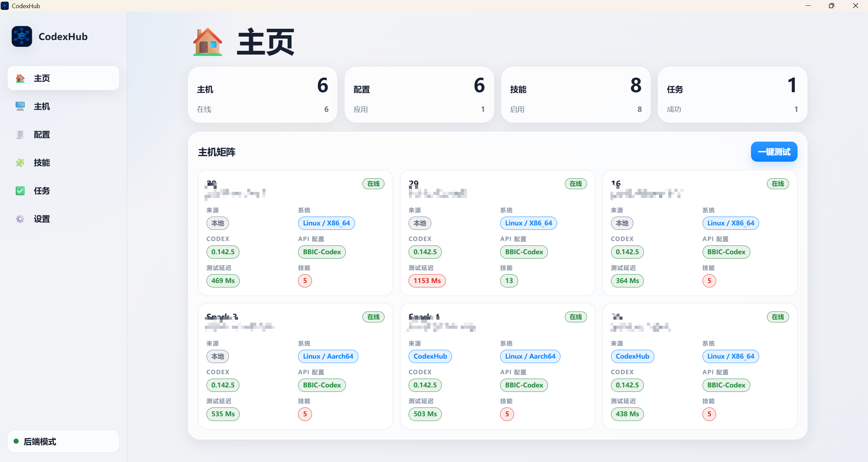Open the 任务 summary card showing 1
This screenshot has height=462, width=868.
coord(733,95)
